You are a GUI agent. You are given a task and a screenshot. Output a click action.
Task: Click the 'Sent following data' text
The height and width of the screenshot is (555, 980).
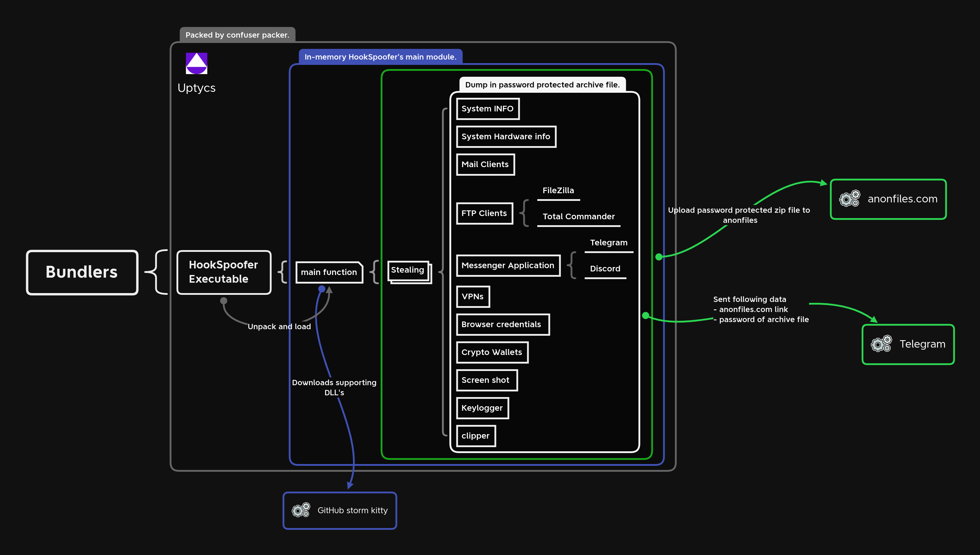point(749,299)
